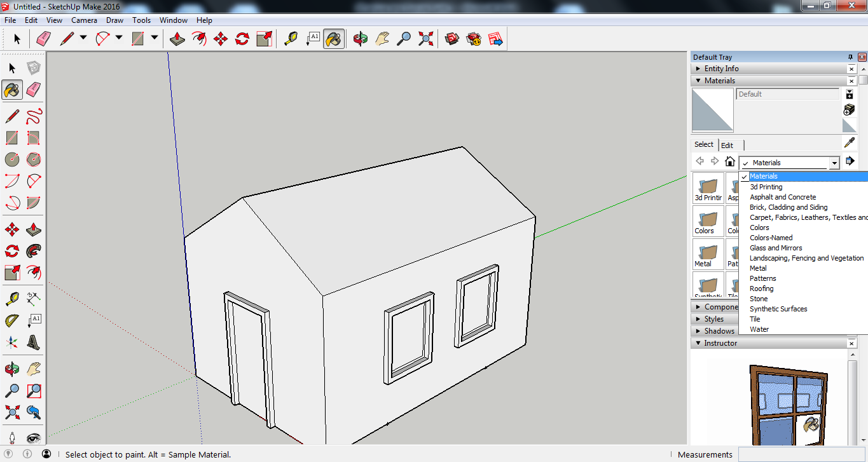Go to the Previous camera view
Viewport: 868px width, 462px height.
34,412
